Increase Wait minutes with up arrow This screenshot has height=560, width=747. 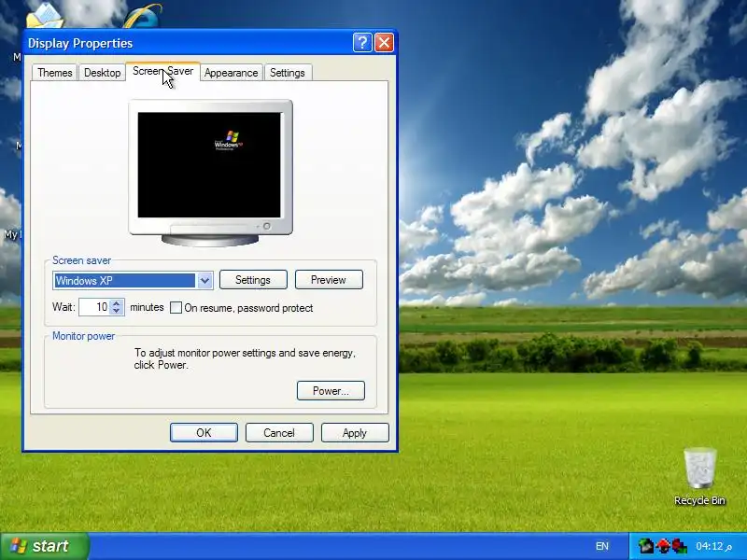click(x=117, y=303)
